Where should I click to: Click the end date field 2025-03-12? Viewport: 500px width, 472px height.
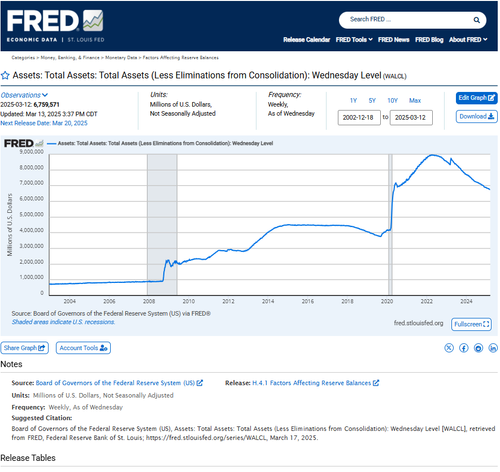click(x=411, y=118)
